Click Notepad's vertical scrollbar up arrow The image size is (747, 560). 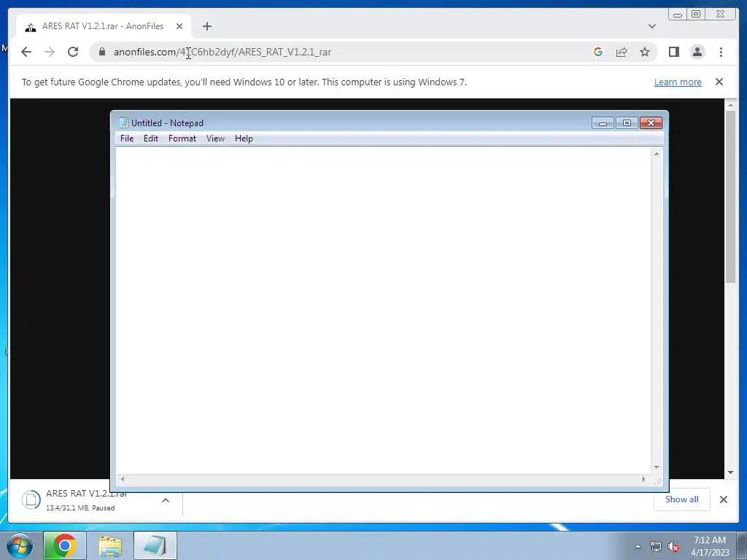657,154
